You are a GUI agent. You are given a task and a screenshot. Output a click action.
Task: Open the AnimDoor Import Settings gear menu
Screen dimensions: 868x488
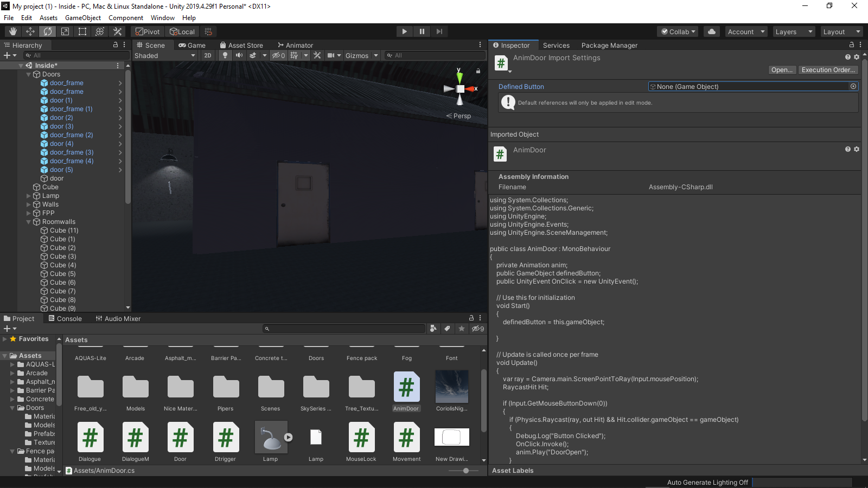click(x=857, y=57)
